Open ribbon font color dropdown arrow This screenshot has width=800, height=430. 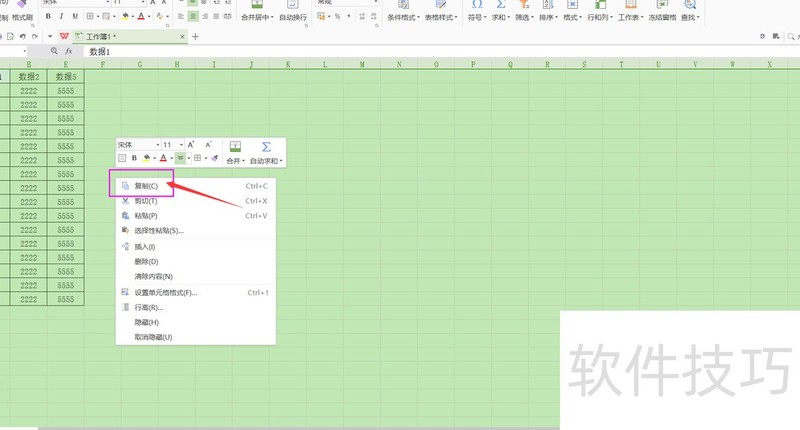(x=148, y=17)
